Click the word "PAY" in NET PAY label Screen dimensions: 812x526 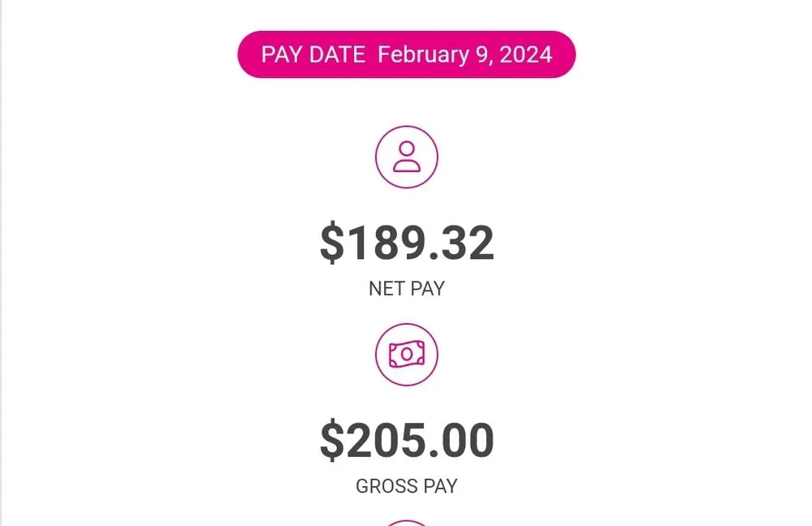click(426, 289)
